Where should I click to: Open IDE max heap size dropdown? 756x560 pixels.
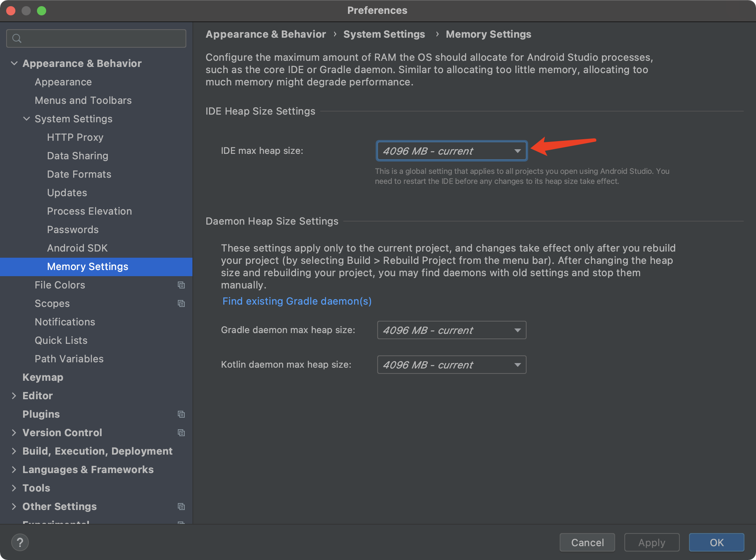(452, 151)
